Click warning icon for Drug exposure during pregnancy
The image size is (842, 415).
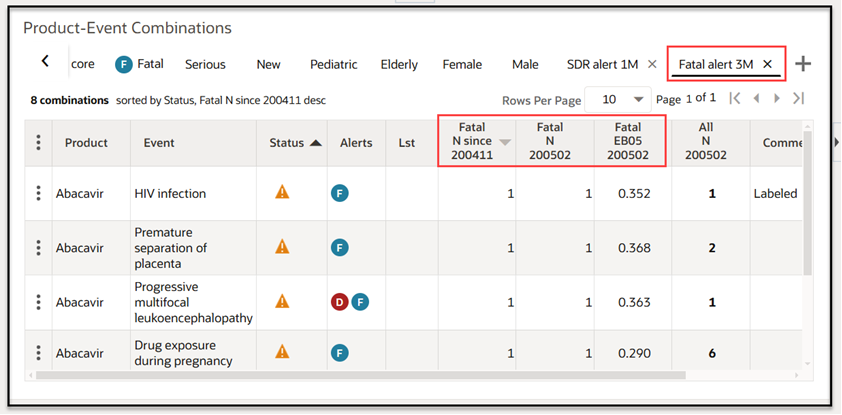(282, 352)
